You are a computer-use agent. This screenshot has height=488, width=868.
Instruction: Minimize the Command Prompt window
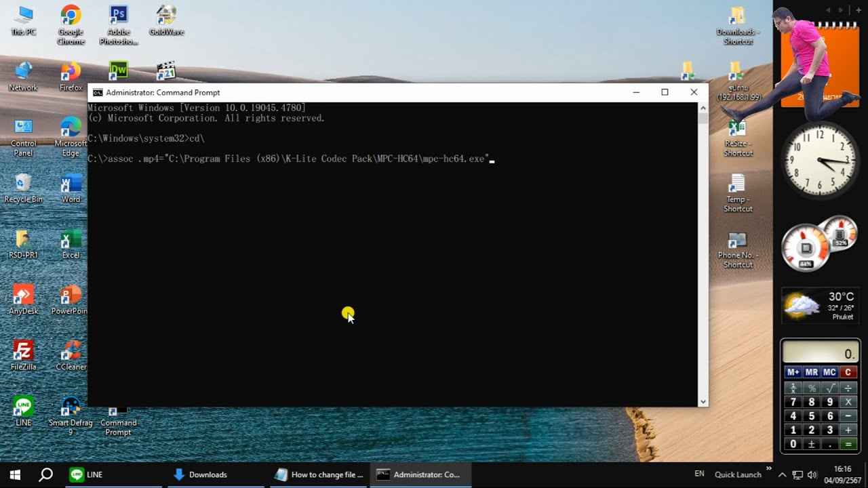coord(636,92)
